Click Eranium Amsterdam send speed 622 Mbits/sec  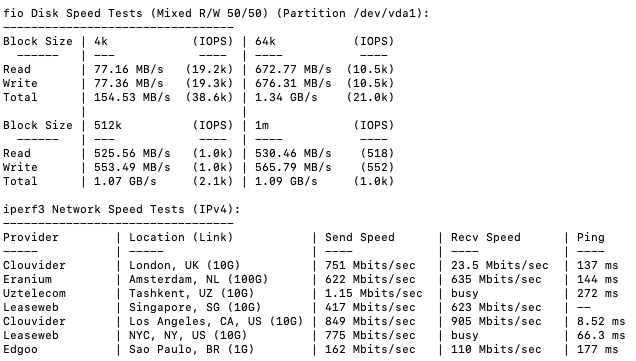370,279
